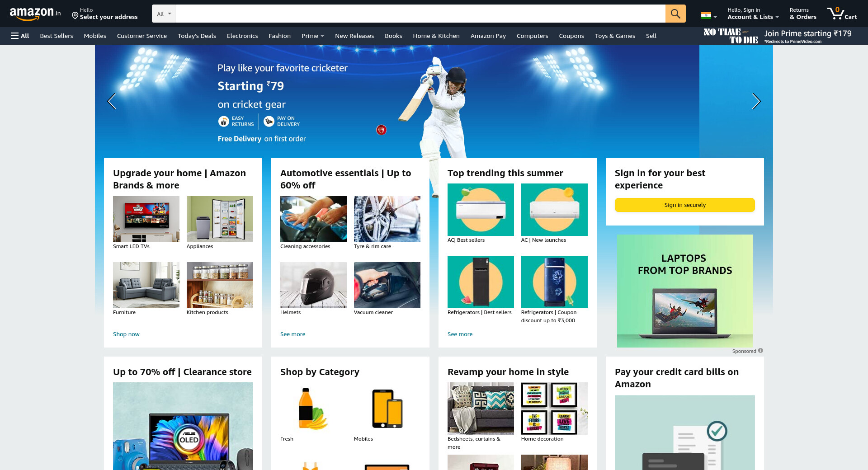Click inside the main search field
The height and width of the screenshot is (470, 868).
click(420, 14)
